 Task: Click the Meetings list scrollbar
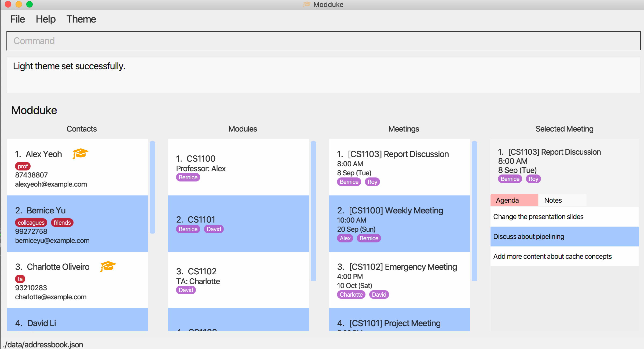[x=474, y=211]
